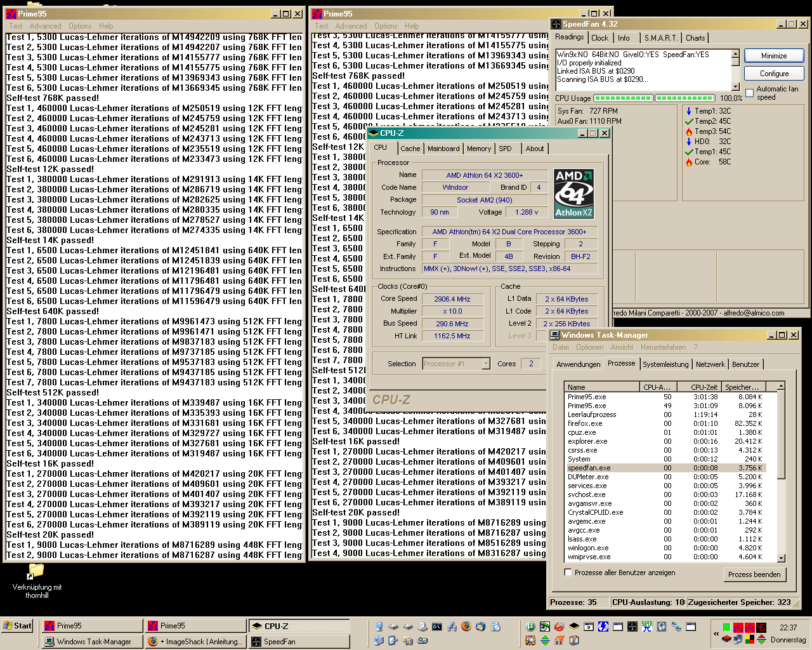Click the eye icon in the taskbar toolbar
The image size is (812, 650).
(x=544, y=627)
